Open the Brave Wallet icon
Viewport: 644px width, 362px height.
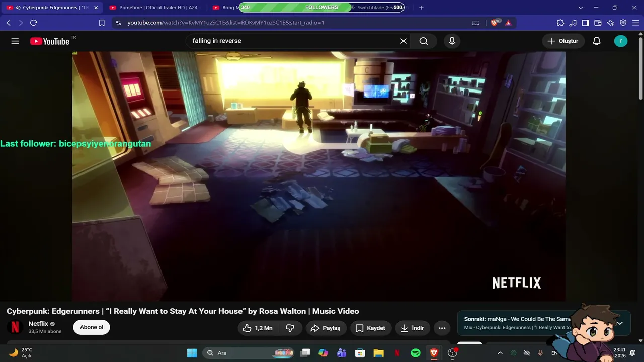(598, 23)
